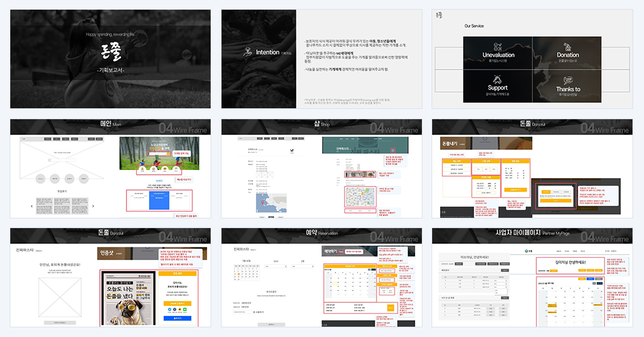Click the right carousel arrow in Main wireframe
Viewport: 644px width, 337px height.
click(93, 206)
